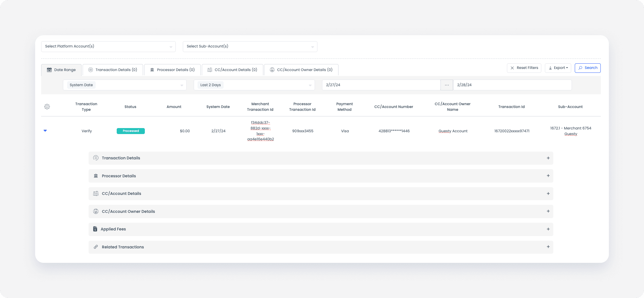Image resolution: width=644 pixels, height=298 pixels.
Task: Click the Search button
Action: 588,68
